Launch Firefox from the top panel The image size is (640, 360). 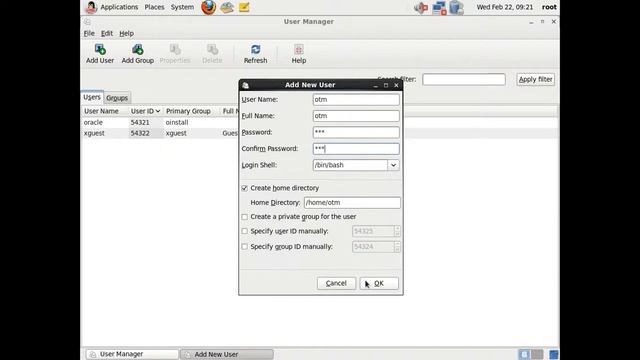click(209, 7)
